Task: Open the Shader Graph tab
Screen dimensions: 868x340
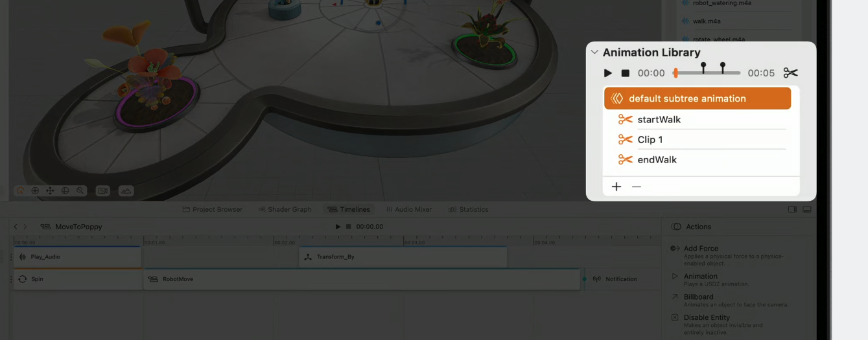Action: click(285, 209)
